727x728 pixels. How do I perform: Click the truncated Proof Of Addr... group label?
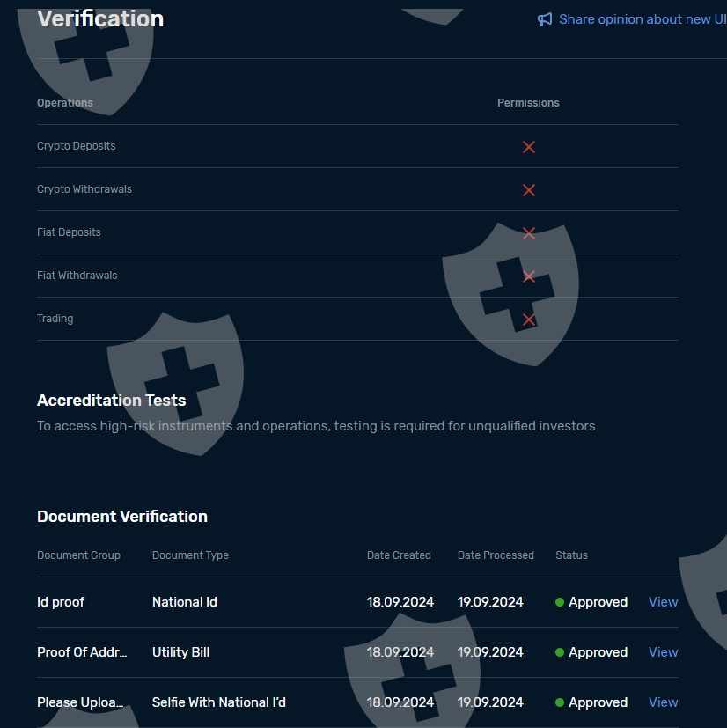82,652
